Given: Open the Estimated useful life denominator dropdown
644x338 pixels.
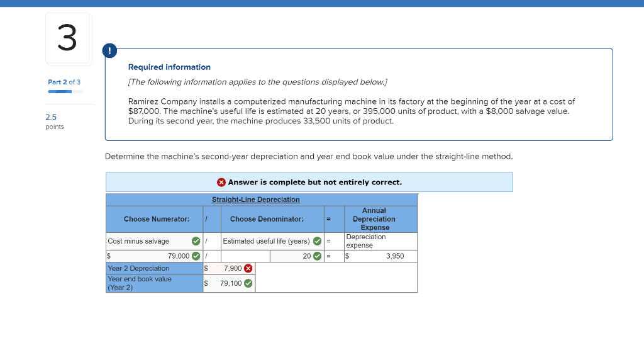Looking at the screenshot, I should 273,241.
